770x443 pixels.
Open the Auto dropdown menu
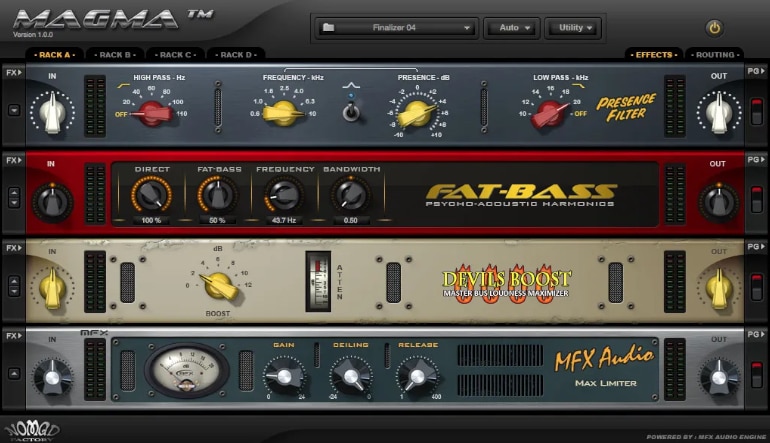(x=513, y=28)
